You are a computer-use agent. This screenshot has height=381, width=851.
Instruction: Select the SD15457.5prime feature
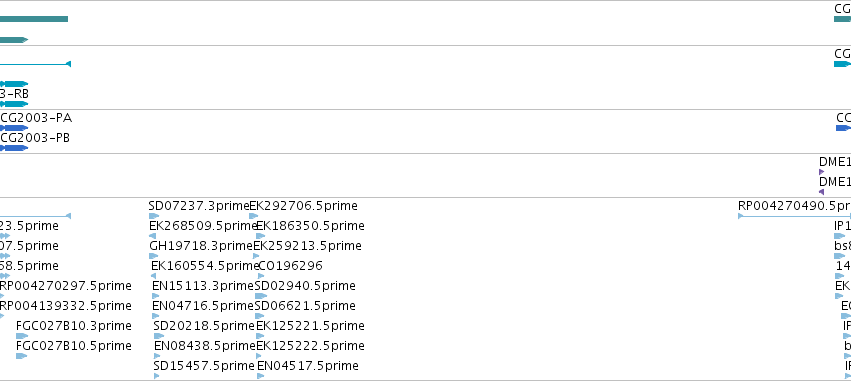(x=157, y=376)
